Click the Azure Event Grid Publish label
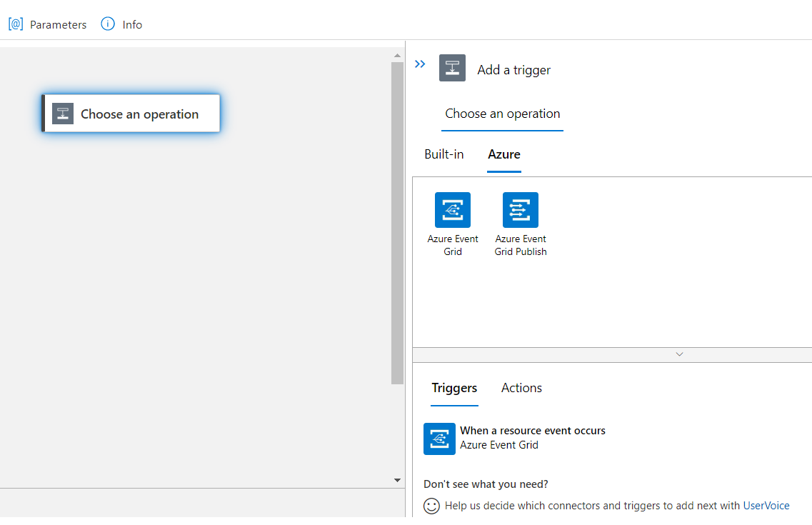 (521, 245)
